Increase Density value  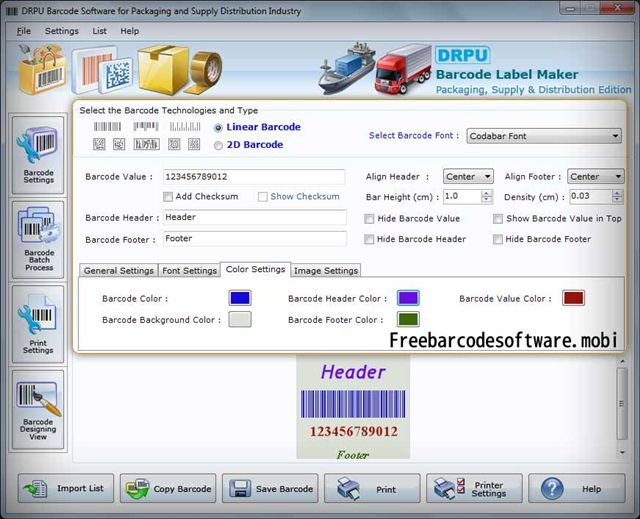[617, 193]
